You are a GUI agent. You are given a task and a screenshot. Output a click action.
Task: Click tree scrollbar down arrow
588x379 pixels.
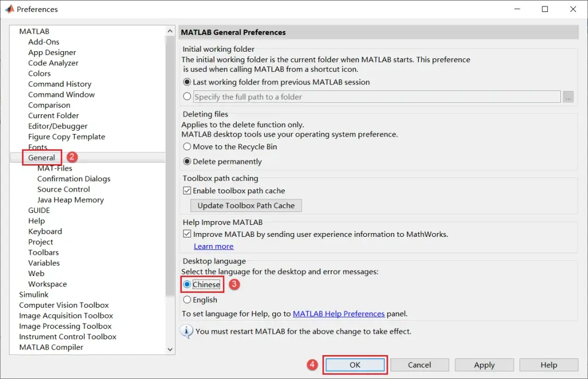170,349
